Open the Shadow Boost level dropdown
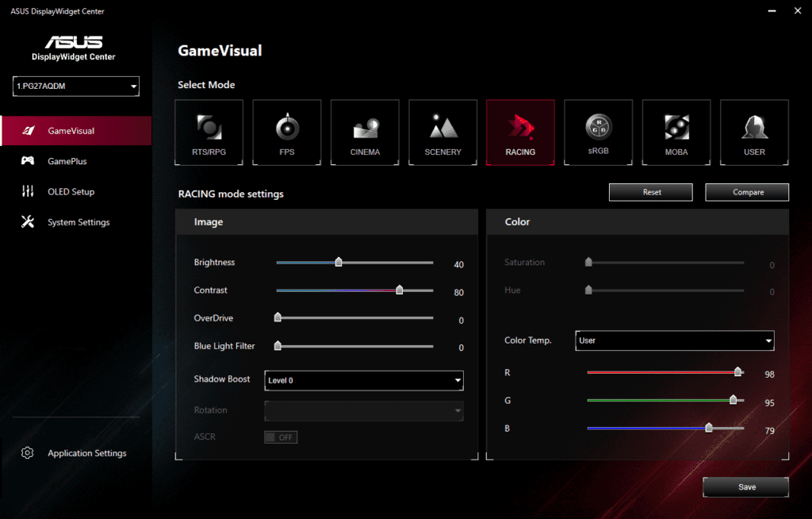812x519 pixels. click(363, 380)
